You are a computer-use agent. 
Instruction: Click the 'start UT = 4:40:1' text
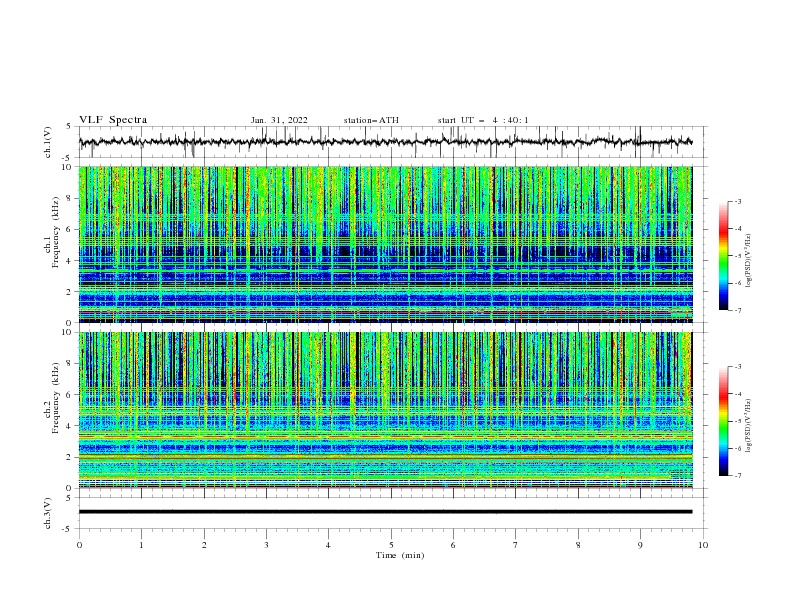[x=483, y=120]
